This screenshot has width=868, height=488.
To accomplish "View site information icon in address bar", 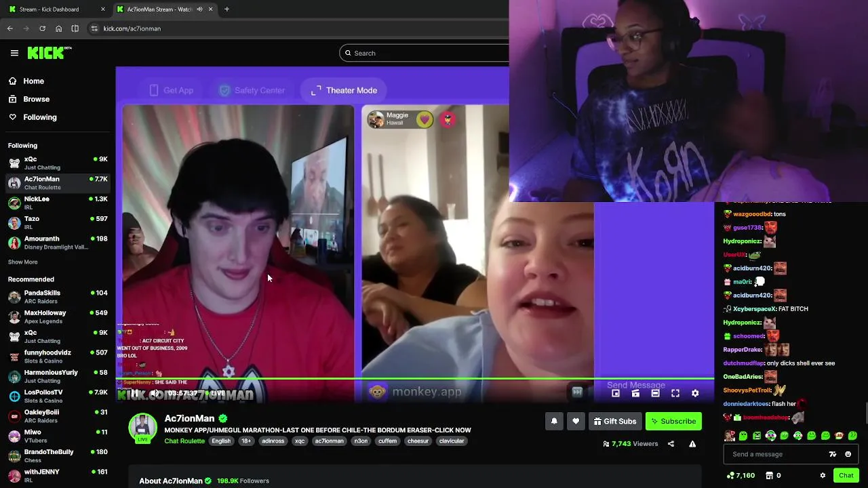I will 94,28.
